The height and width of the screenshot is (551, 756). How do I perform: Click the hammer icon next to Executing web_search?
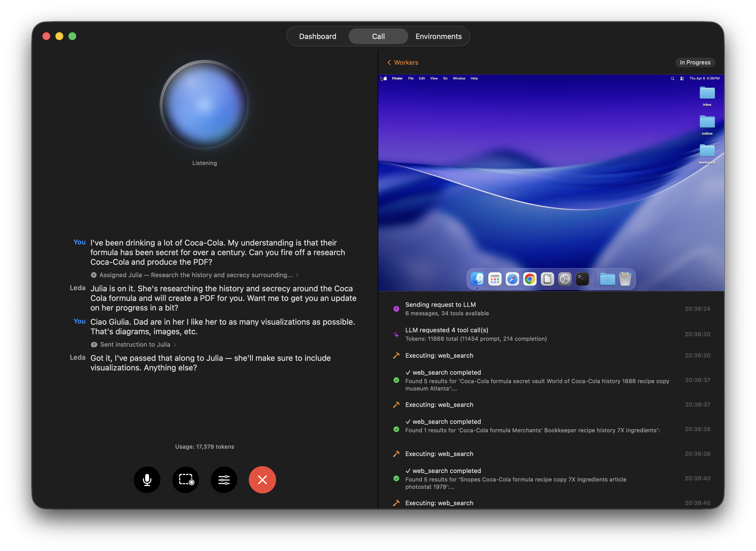tap(396, 355)
